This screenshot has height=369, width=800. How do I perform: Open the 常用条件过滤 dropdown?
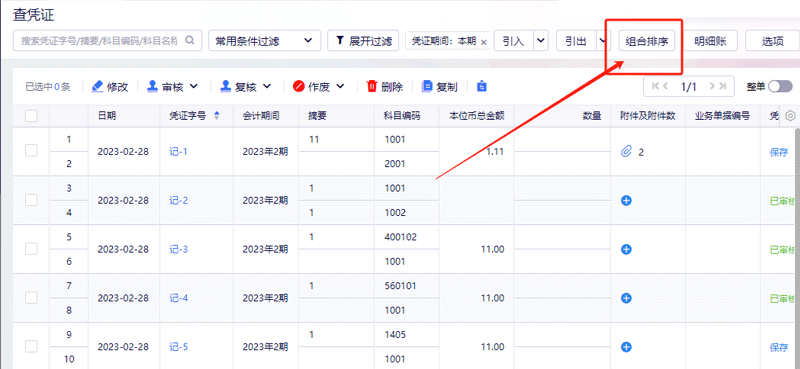point(264,41)
